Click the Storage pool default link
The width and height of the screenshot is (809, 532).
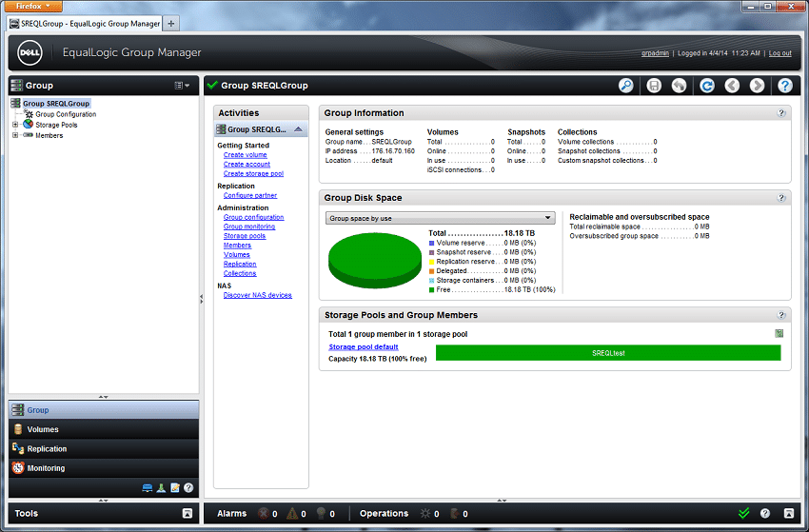click(364, 346)
